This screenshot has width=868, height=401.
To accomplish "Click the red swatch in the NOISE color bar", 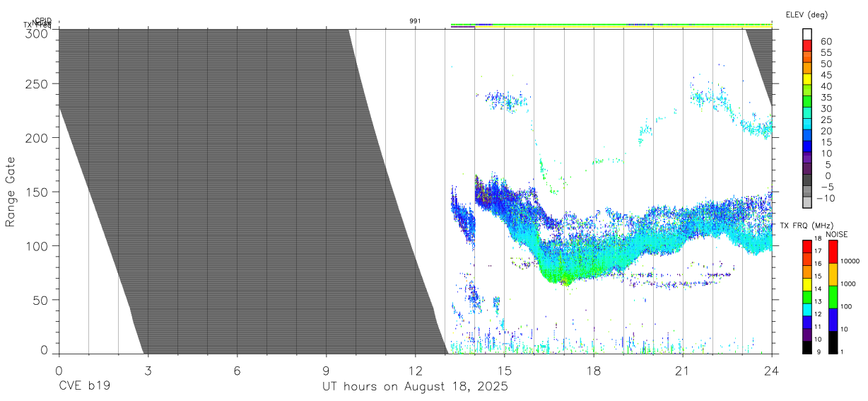I will coord(833,252).
